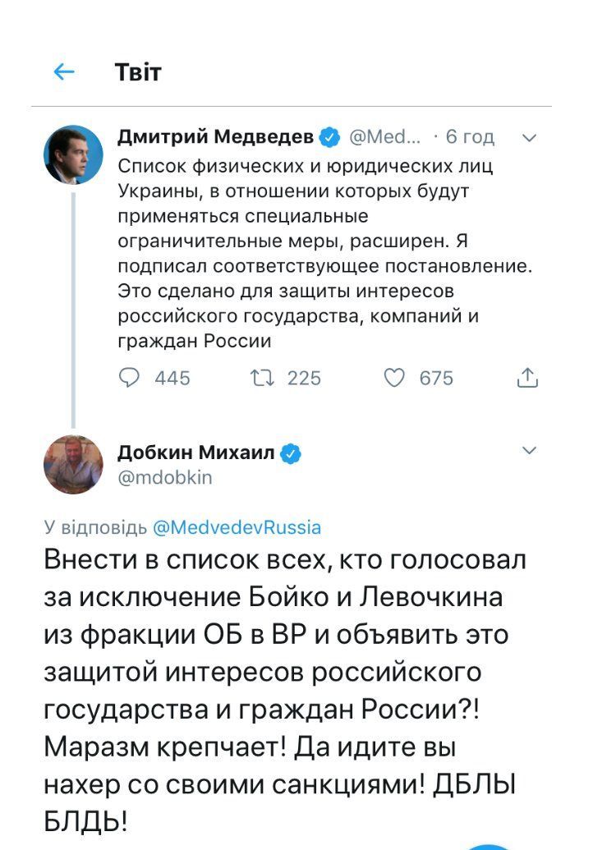Image resolution: width=616 pixels, height=850 pixels.
Task: Open Добкин Михаил's profile picture
Action: tap(73, 465)
